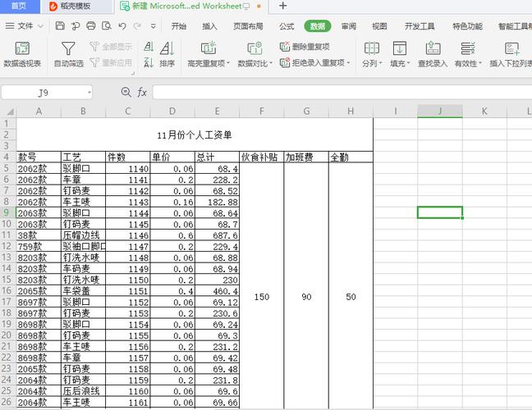532x410 pixels.
Task: Expand the 高亮重复项 dropdown arrow
Action: [228, 63]
